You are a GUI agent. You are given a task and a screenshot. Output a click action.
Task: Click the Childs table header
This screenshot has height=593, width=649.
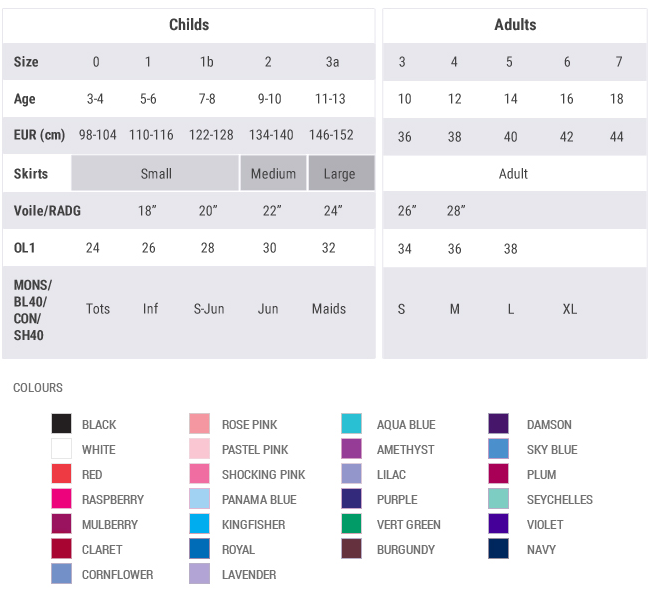189,25
